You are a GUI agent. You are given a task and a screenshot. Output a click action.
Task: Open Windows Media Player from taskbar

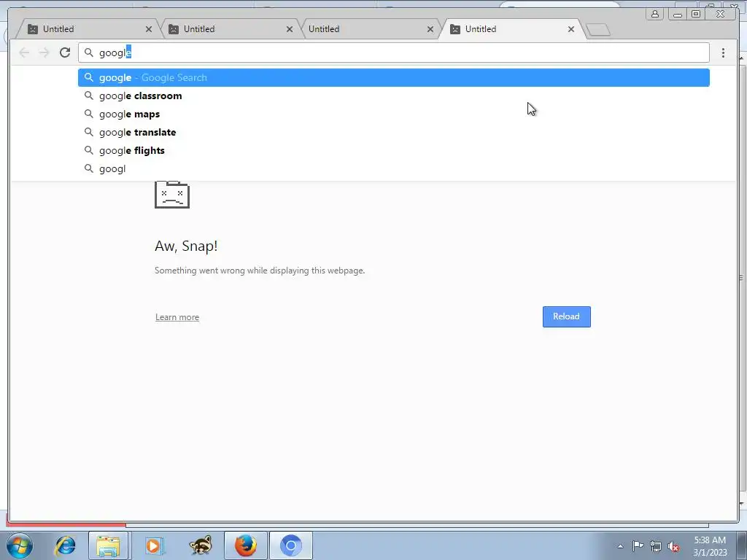click(153, 545)
